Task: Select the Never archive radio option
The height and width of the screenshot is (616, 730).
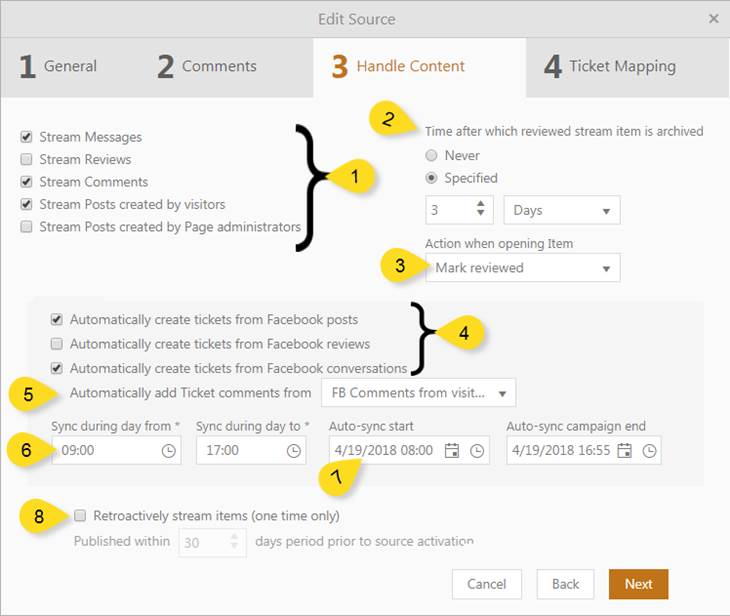Action: click(432, 155)
